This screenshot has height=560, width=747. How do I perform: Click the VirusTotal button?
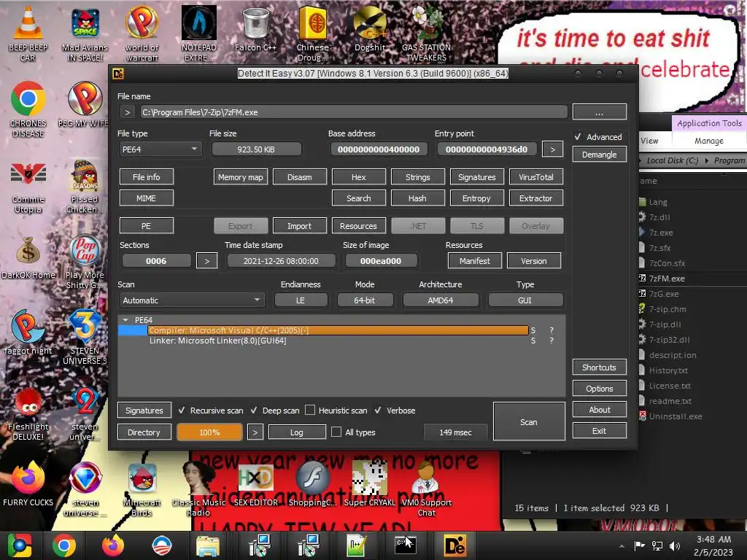tap(536, 177)
